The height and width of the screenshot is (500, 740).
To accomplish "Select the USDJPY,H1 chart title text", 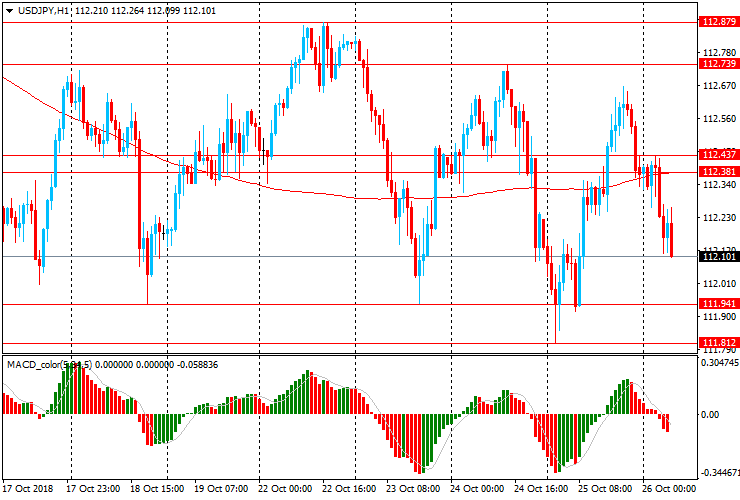I will tap(44, 10).
